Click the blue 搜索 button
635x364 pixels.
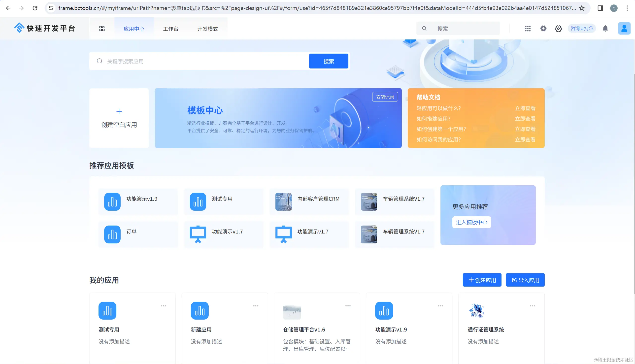[x=329, y=61]
